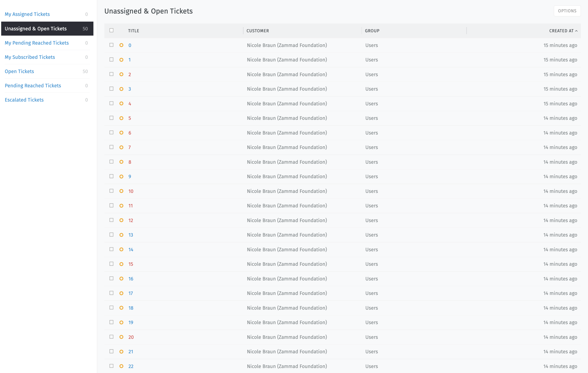Check the checkbox for ticket 3

point(112,89)
